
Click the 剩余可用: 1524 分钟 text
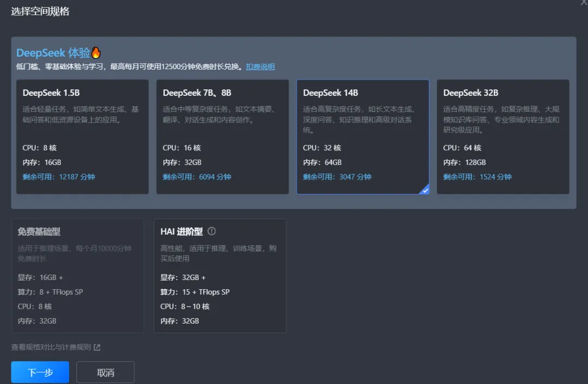[x=477, y=176]
